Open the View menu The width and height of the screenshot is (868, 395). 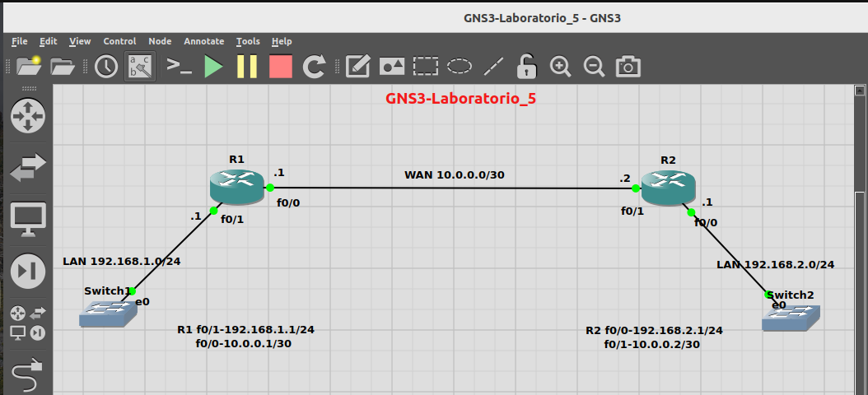[80, 41]
